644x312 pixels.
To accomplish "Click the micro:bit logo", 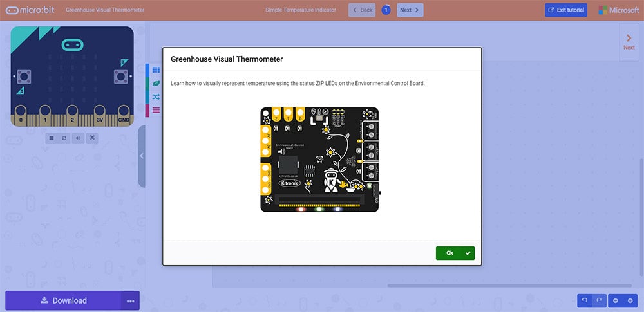I will pyautogui.click(x=31, y=10).
